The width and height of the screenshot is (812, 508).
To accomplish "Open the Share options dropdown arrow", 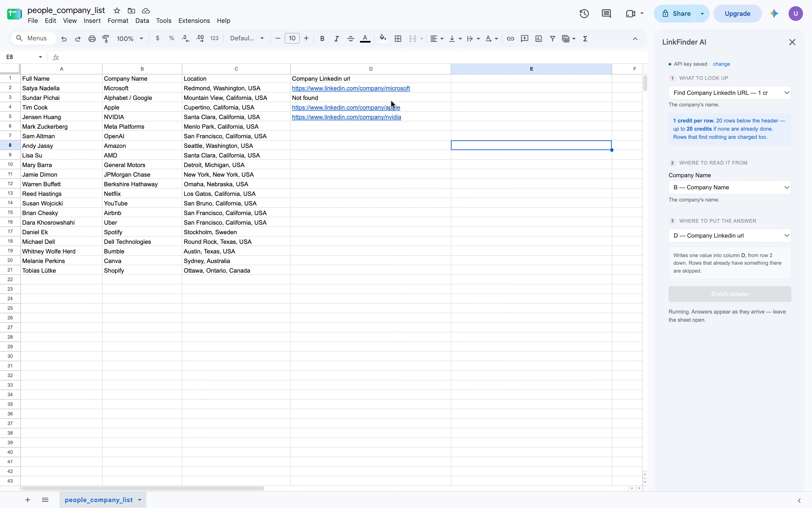I will (702, 14).
